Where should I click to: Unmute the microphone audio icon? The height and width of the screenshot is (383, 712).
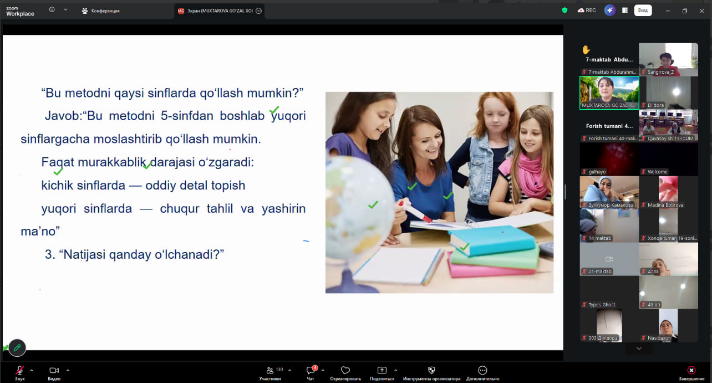(20, 370)
